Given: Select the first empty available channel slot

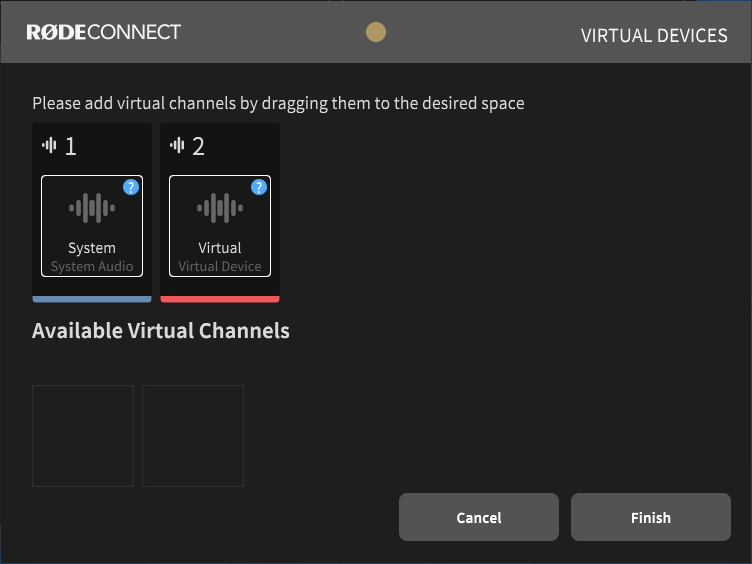Looking at the screenshot, I should coord(83,436).
